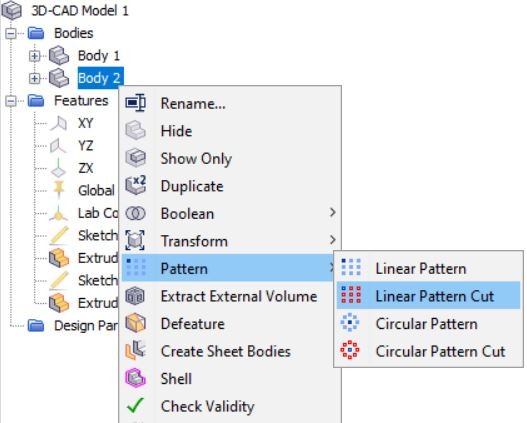Click the Rename icon in context menu
The width and height of the screenshot is (527, 423).
pyautogui.click(x=135, y=102)
